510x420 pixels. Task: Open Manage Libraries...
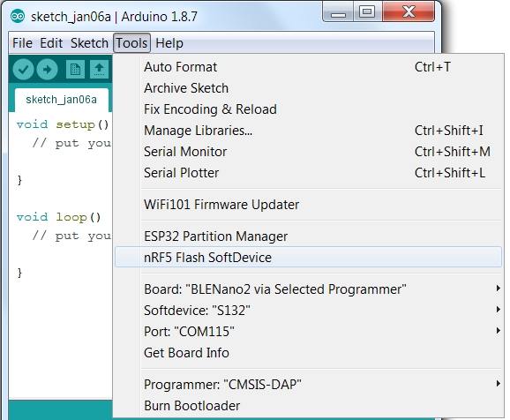pyautogui.click(x=308, y=131)
